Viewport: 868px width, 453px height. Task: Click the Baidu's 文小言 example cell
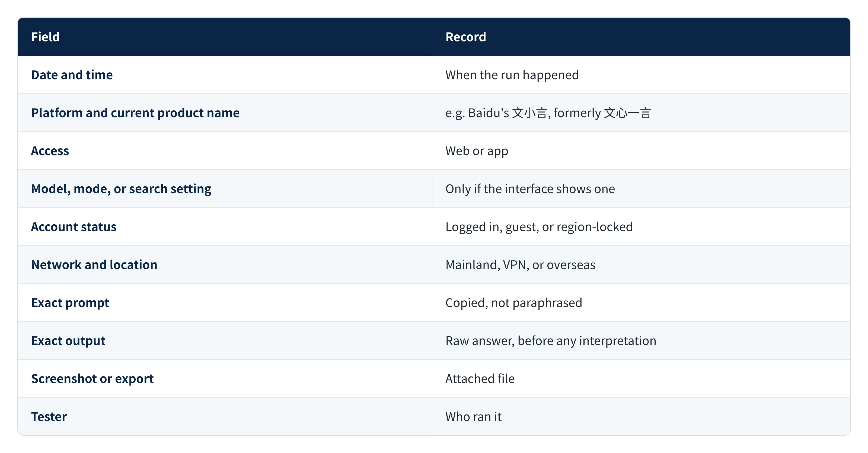(641, 113)
